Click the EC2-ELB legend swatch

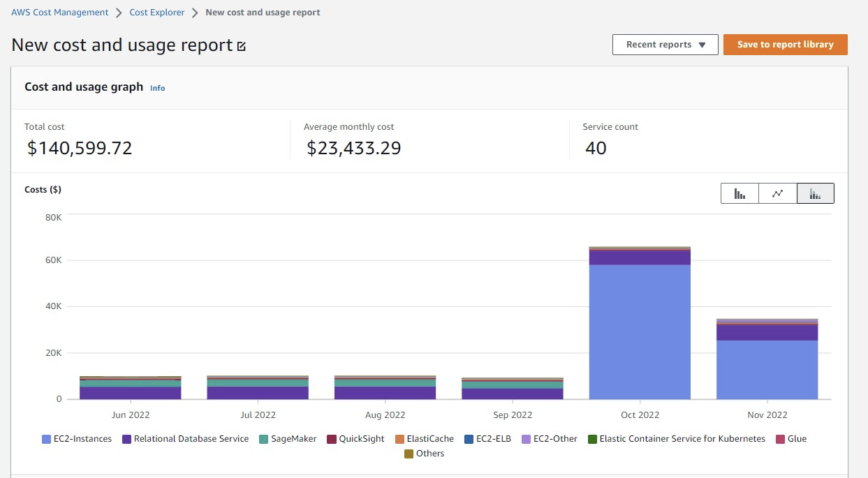(x=469, y=440)
